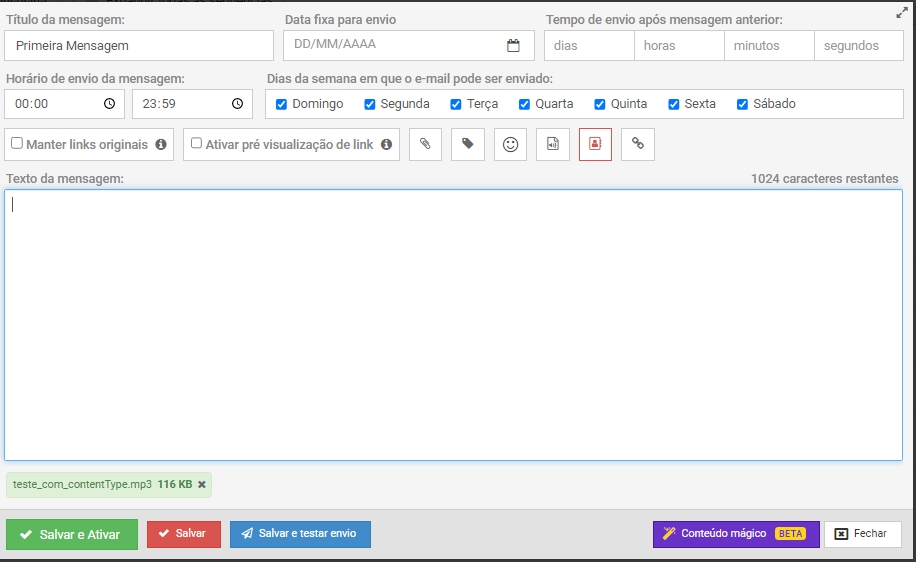Click info icon beside Manter links originais

pos(160,145)
